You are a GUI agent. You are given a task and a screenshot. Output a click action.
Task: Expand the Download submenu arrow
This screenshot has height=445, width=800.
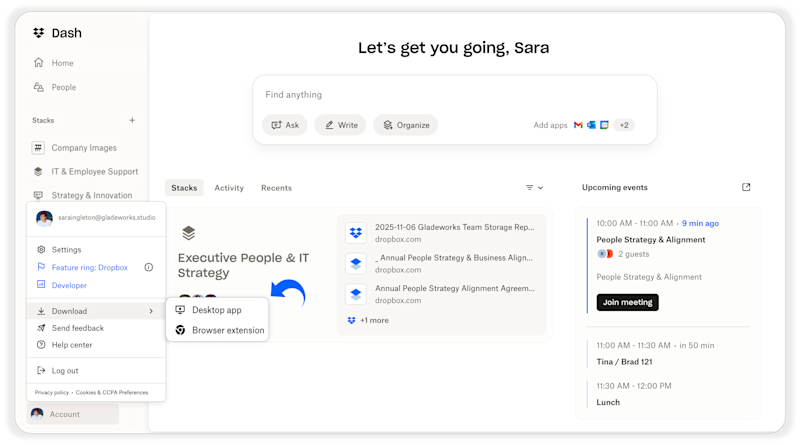pyautogui.click(x=151, y=311)
